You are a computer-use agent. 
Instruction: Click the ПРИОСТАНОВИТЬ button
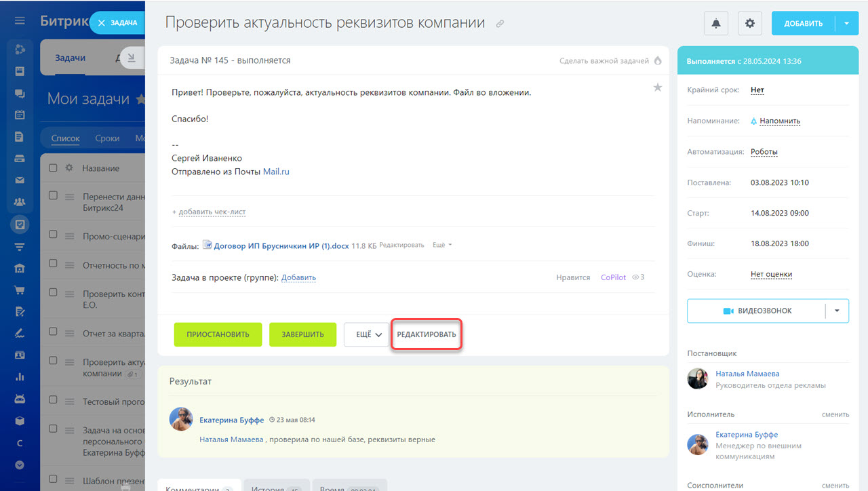point(218,334)
